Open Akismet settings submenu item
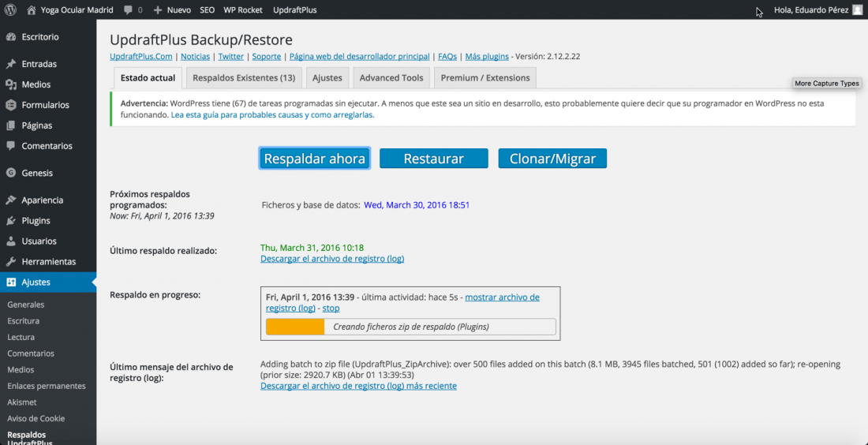Viewport: 868px width, 445px height. tap(22, 402)
